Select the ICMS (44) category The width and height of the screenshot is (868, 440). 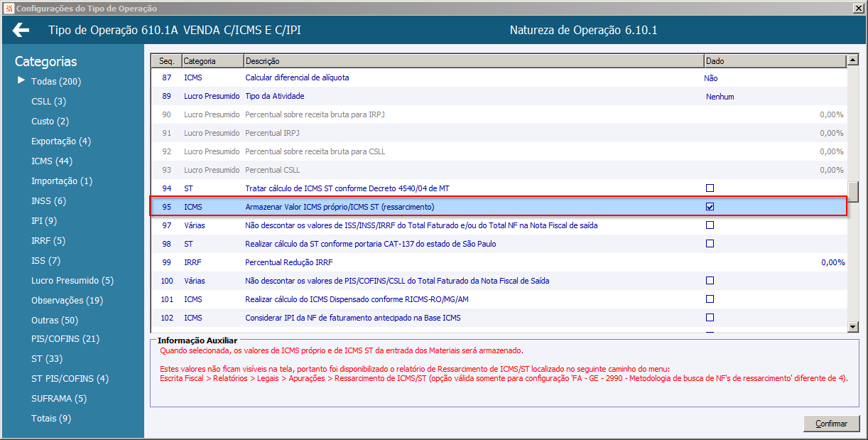coord(52,161)
